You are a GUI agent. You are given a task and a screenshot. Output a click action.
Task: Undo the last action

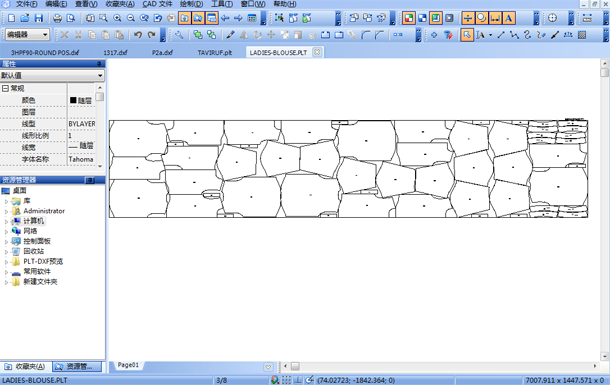(138, 35)
